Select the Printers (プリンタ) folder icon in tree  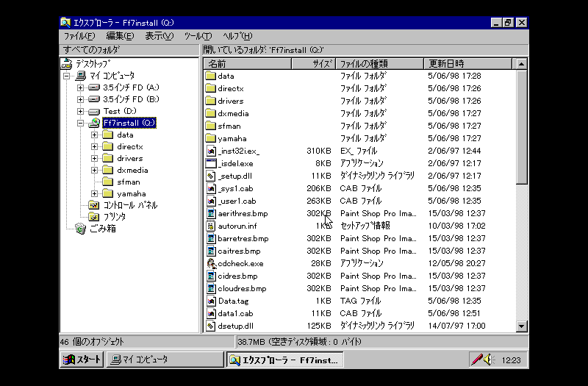[93, 217]
